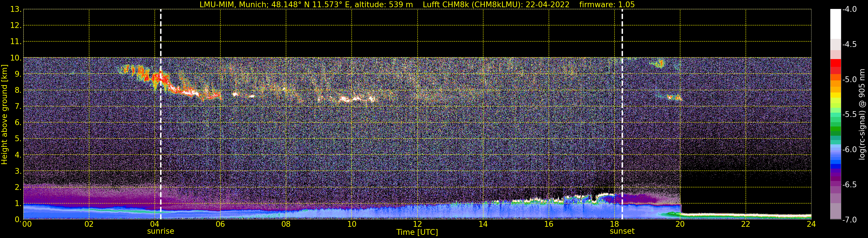Image resolution: width=868 pixels, height=238 pixels.
Task: Click the '06' time tick label
Action: (220, 224)
